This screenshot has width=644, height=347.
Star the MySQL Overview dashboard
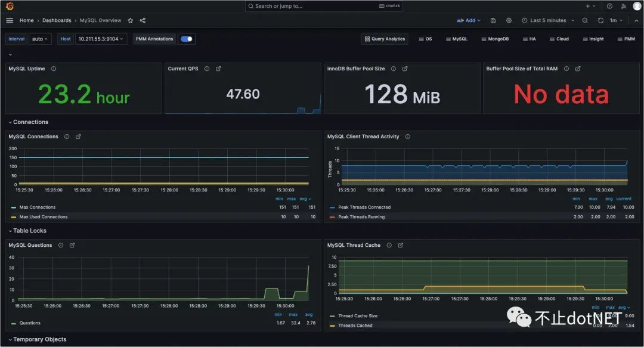pos(131,20)
